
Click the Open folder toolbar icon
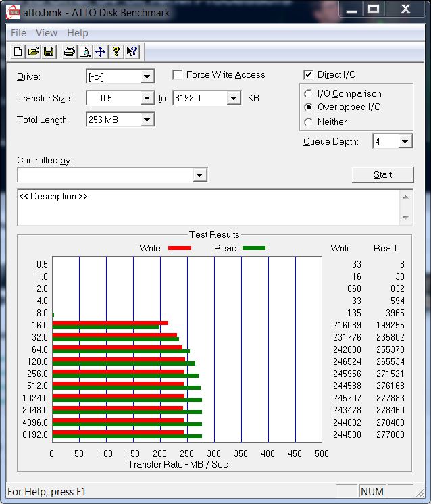point(33,51)
